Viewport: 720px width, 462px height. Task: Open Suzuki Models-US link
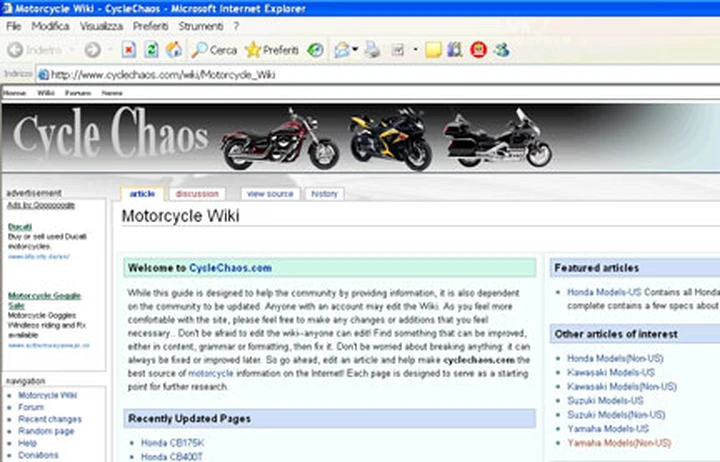click(605, 401)
